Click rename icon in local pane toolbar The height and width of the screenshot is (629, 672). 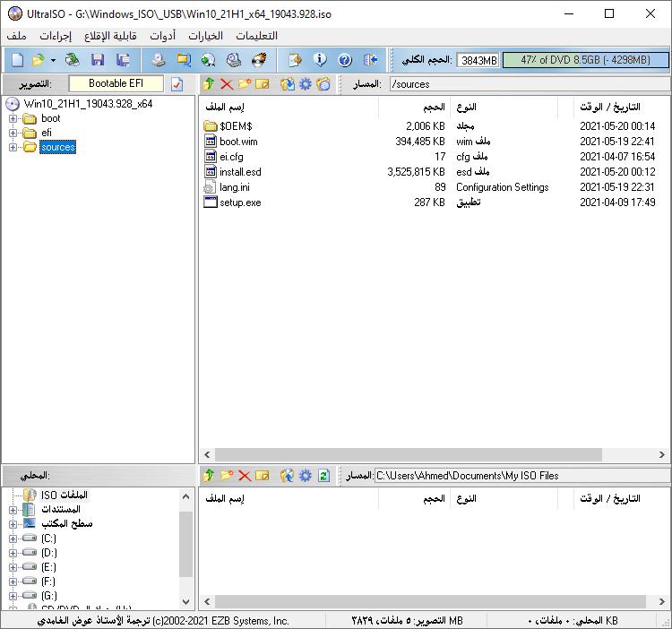[x=263, y=475]
